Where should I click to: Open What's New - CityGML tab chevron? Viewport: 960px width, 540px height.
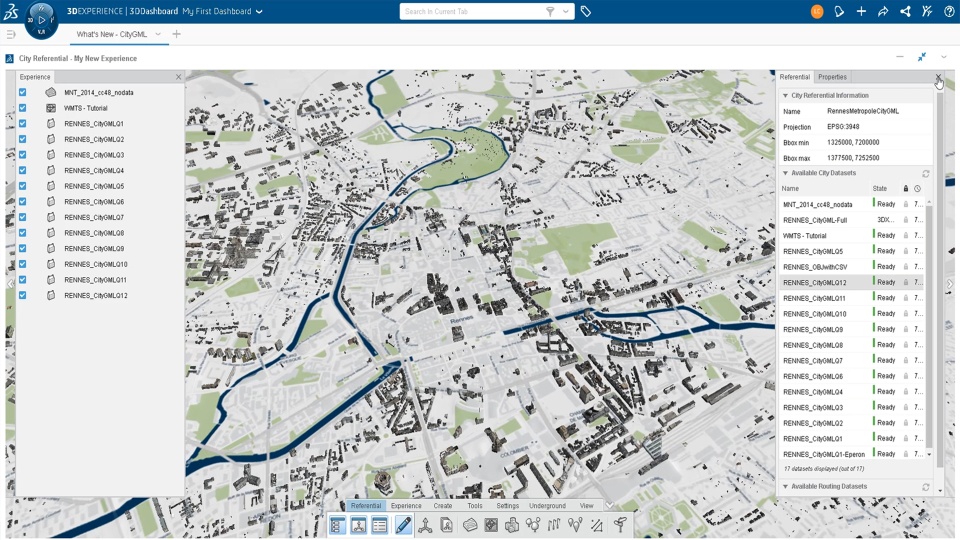[158, 34]
